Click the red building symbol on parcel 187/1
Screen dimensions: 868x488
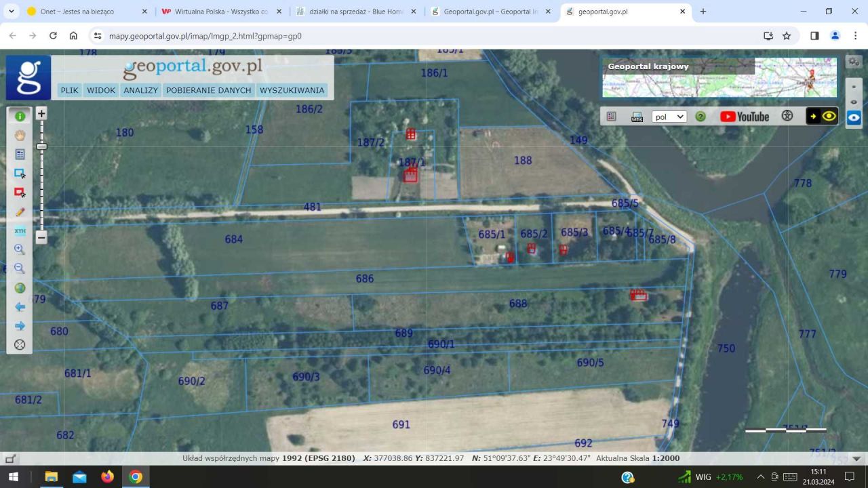[410, 175]
